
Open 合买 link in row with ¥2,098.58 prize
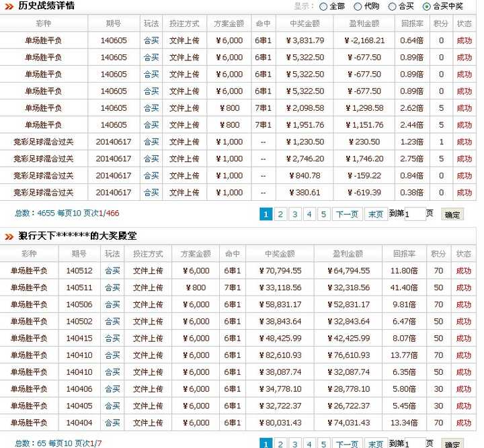point(151,108)
